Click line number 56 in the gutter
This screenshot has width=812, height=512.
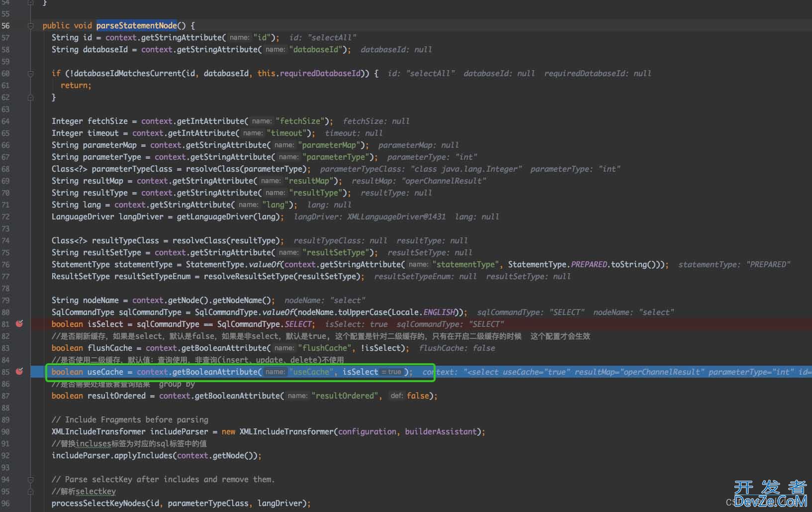click(x=5, y=25)
